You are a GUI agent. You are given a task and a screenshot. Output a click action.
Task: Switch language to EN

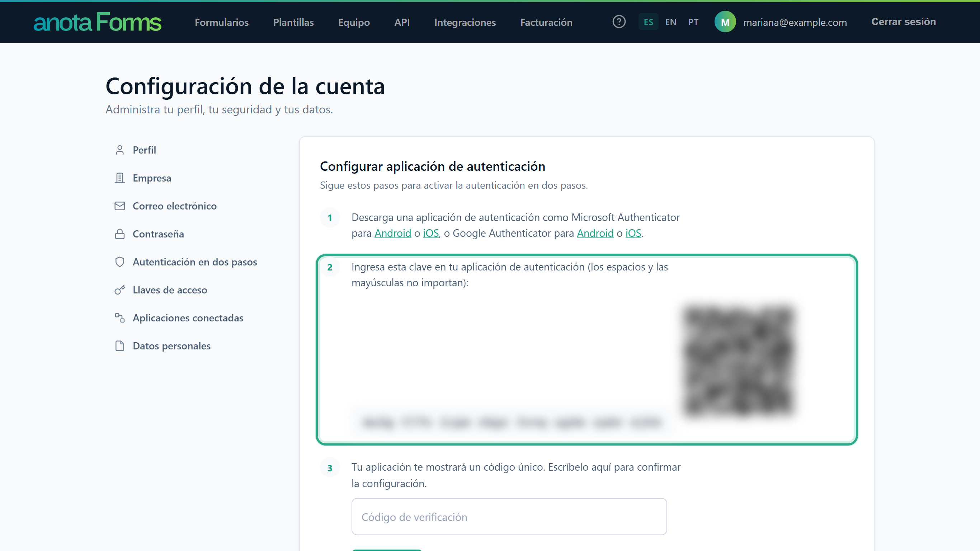tap(671, 22)
